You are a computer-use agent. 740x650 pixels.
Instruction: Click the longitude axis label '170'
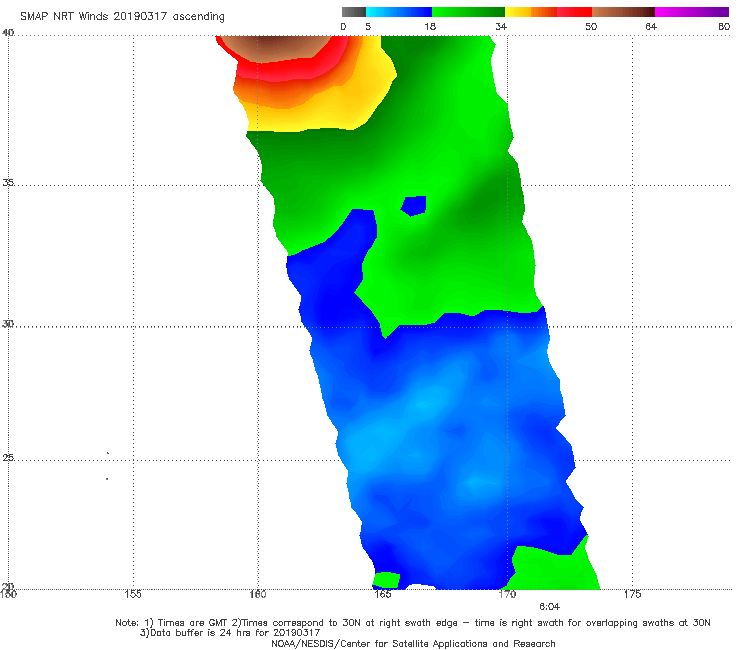point(507,594)
